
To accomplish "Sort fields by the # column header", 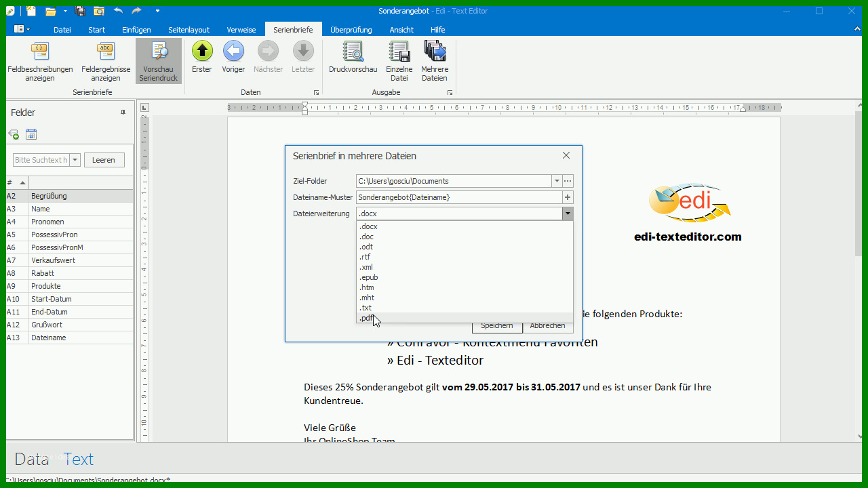I will click(17, 183).
